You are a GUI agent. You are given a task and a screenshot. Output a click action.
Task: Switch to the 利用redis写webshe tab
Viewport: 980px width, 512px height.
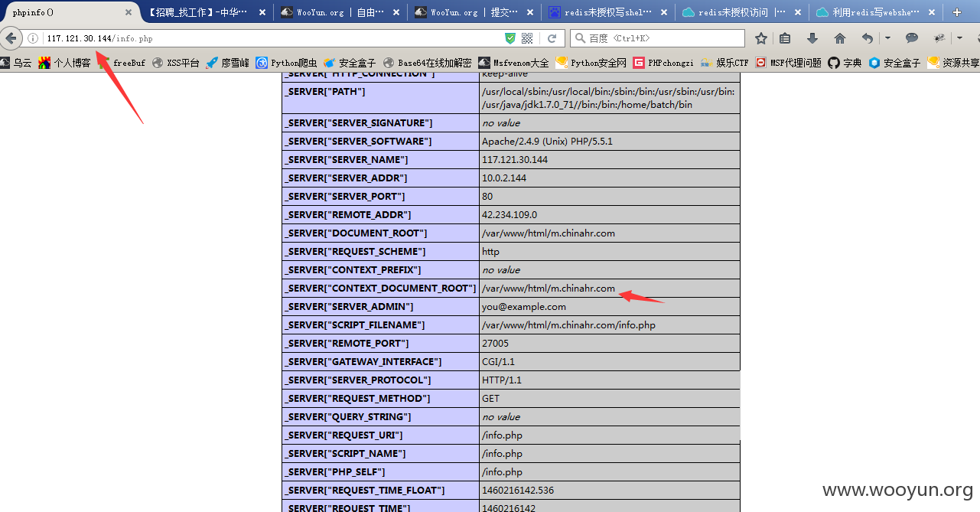click(877, 12)
